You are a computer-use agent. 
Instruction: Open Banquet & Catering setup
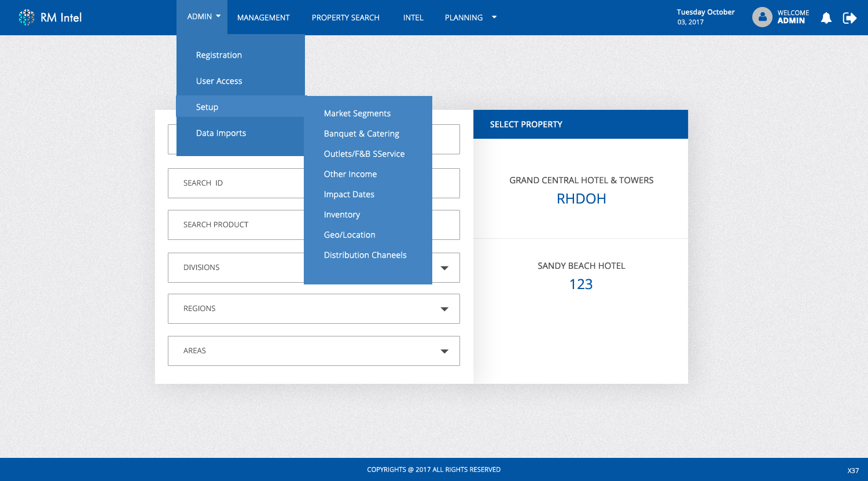pyautogui.click(x=361, y=134)
